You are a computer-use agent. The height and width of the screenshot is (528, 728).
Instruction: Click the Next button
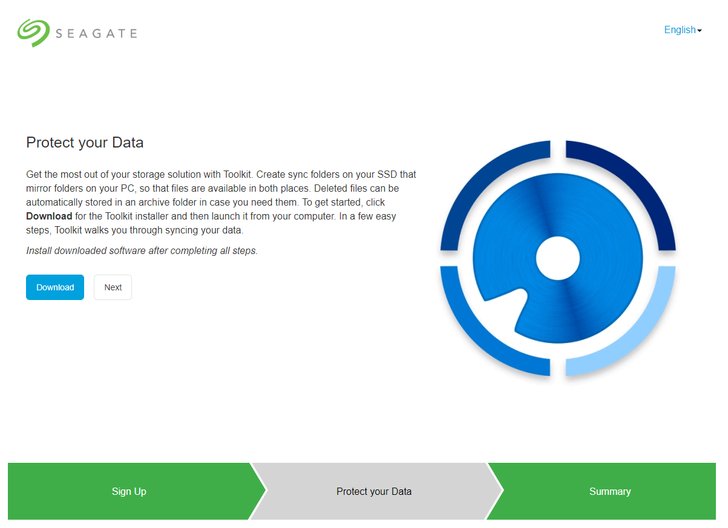click(113, 287)
